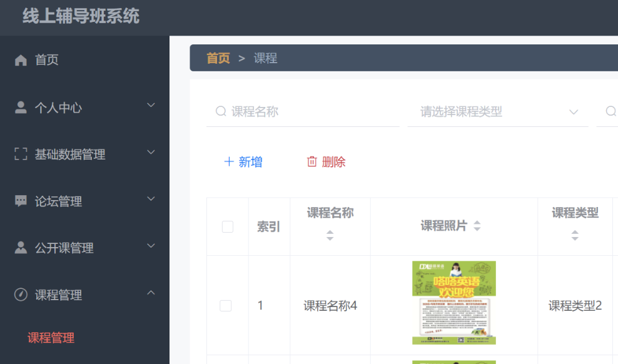Select the 课程管理 submenu item in red
618x364 pixels.
pyautogui.click(x=51, y=338)
